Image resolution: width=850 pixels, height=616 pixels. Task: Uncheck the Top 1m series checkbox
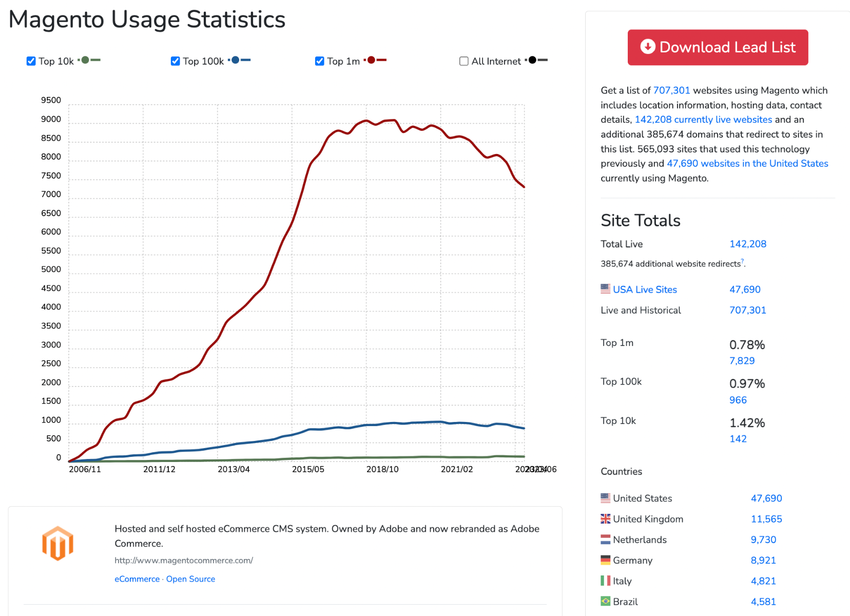click(319, 61)
